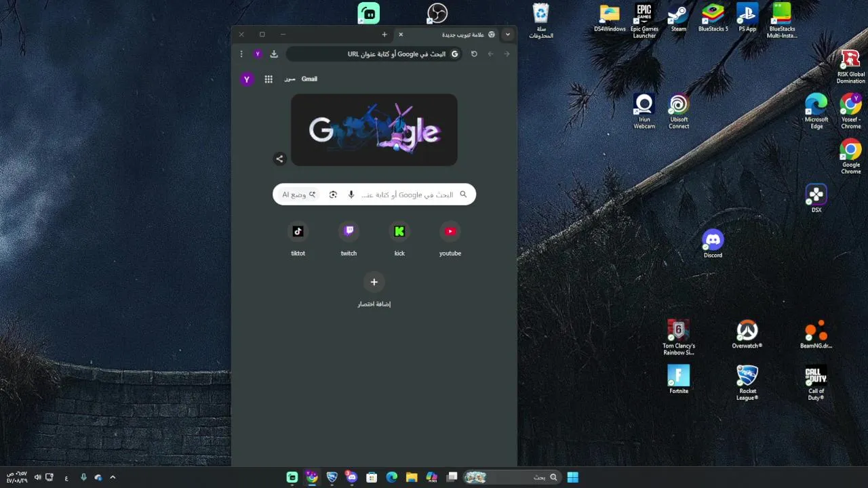Open the Images link next to Gmail
Viewport: 868px width, 488px height.
(x=290, y=79)
